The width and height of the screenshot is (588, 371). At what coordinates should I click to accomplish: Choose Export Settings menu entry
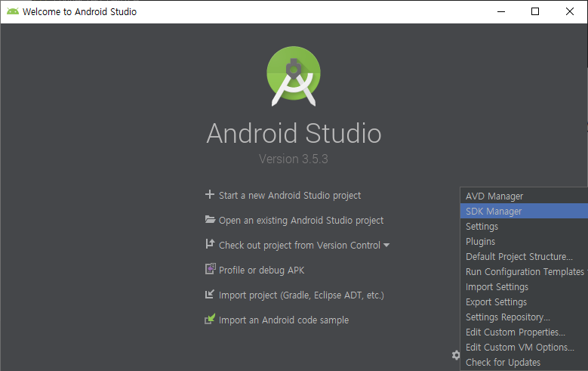pyautogui.click(x=524, y=302)
